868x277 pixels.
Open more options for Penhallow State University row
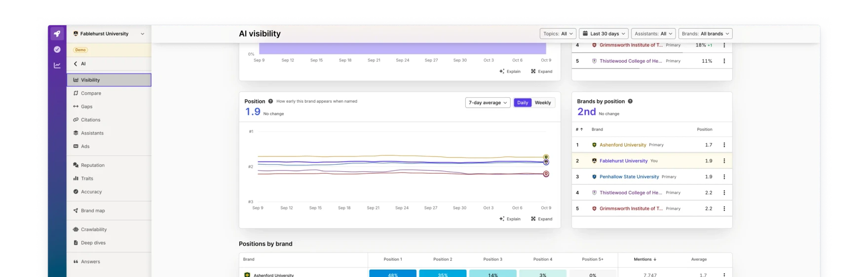(x=724, y=177)
